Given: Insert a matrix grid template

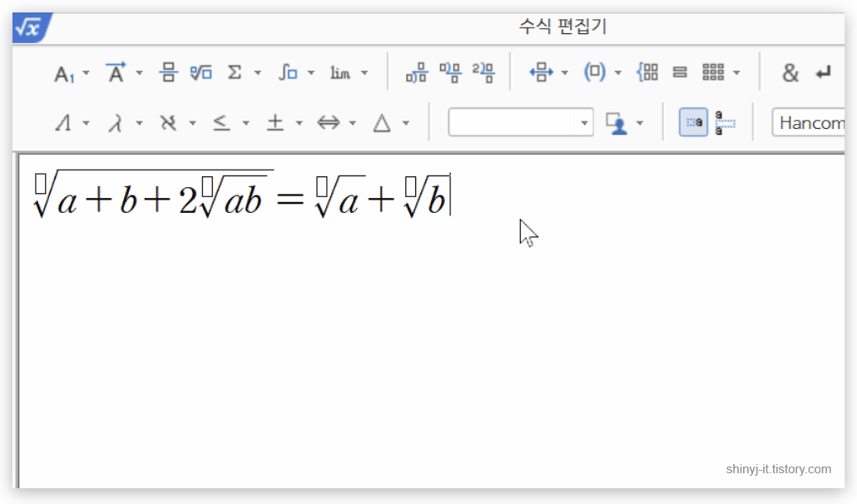Looking at the screenshot, I should click(713, 72).
